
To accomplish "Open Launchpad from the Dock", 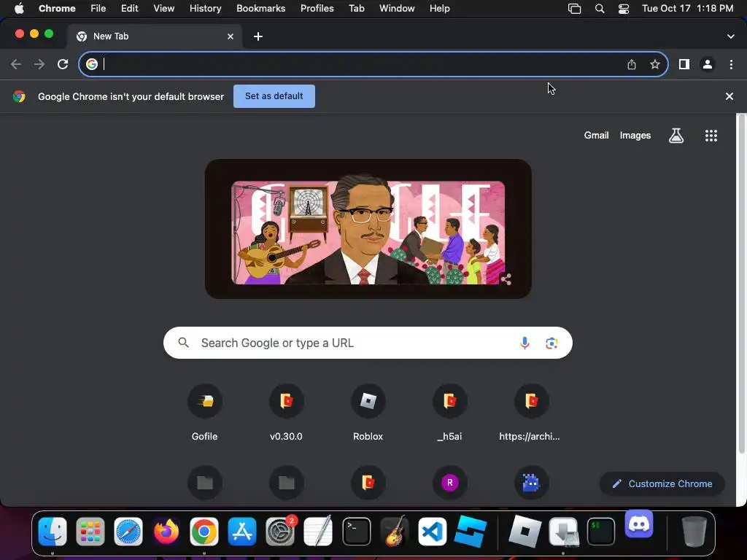I will point(90,532).
